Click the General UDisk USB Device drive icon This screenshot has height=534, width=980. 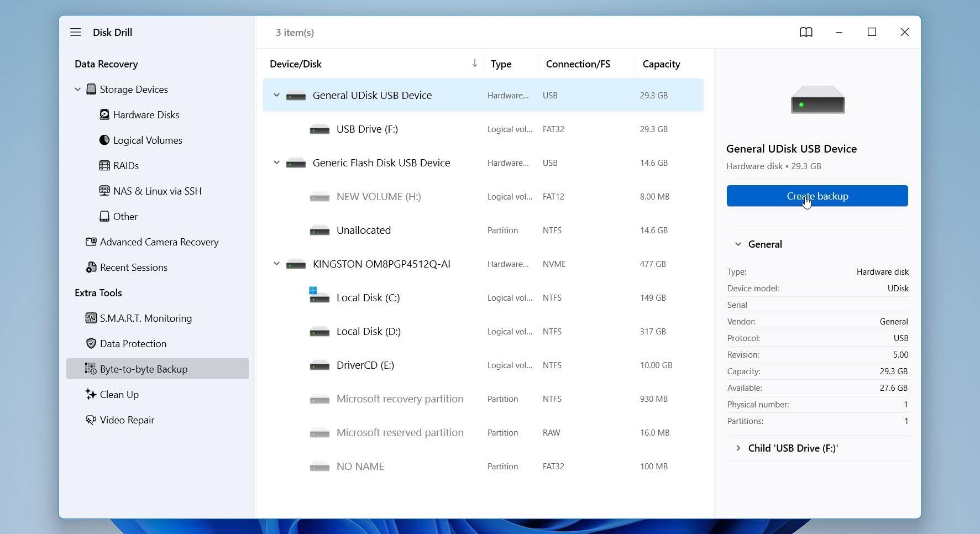(x=296, y=96)
